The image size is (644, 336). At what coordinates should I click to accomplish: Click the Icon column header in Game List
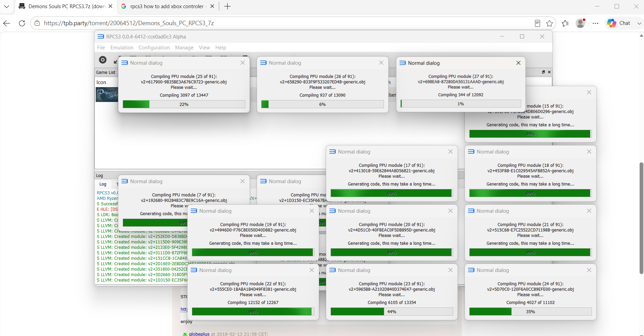[101, 82]
